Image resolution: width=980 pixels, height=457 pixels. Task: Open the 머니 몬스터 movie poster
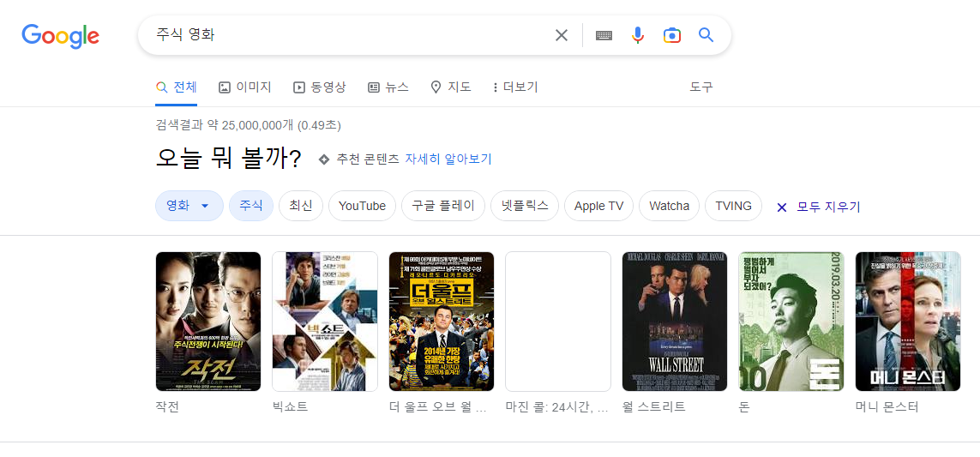pos(908,322)
